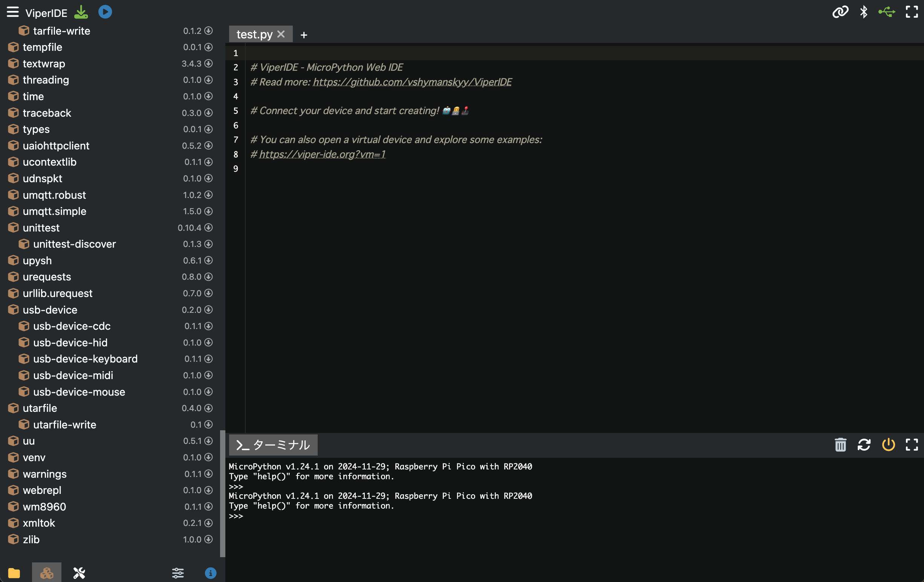Click the WebREPL link connection icon

[840, 12]
